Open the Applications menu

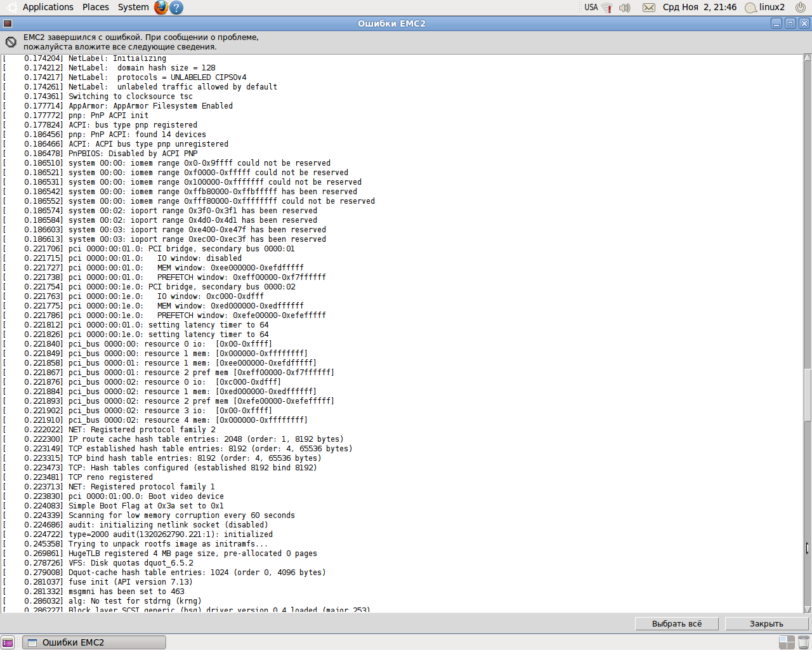tap(48, 7)
